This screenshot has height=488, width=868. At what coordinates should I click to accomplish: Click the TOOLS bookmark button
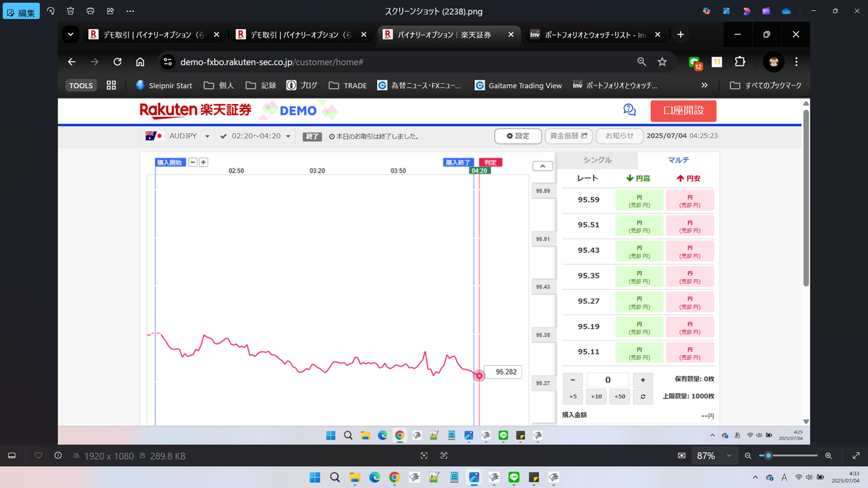pos(81,85)
